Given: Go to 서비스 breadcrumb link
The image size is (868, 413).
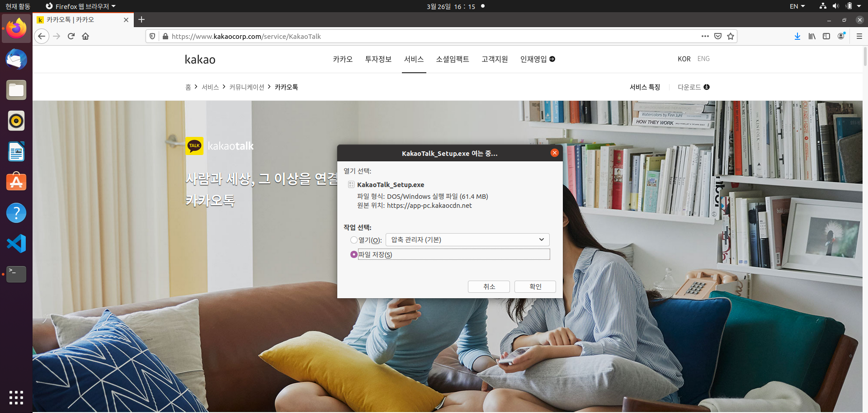Looking at the screenshot, I should (210, 87).
